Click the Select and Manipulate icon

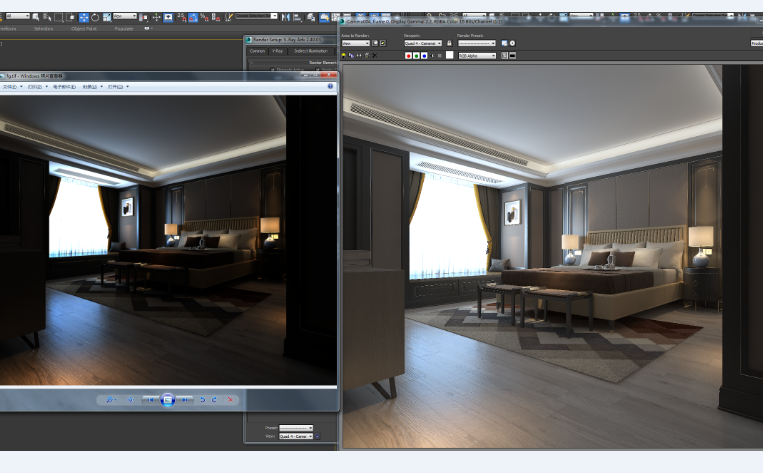coord(156,18)
